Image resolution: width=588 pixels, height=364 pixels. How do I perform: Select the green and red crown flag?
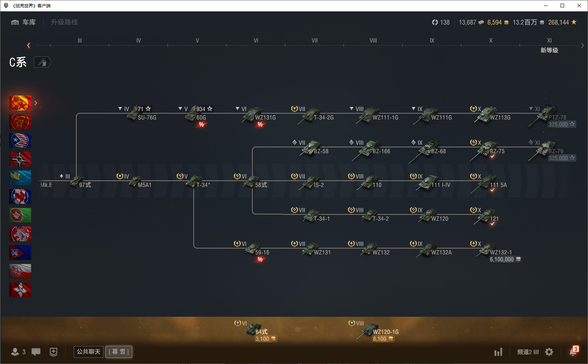click(20, 215)
